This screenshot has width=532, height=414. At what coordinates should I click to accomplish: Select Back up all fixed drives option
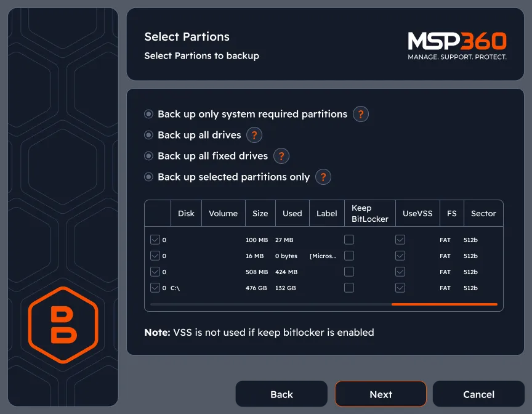click(x=148, y=156)
